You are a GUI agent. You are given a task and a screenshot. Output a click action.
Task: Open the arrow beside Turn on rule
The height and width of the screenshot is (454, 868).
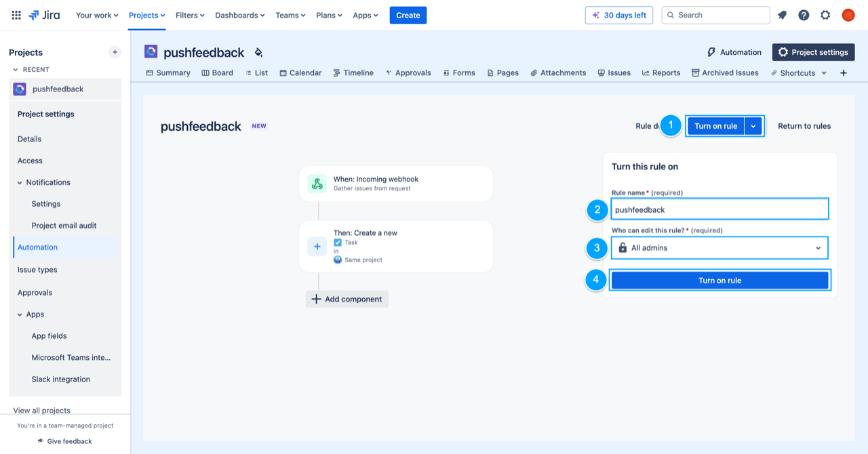pyautogui.click(x=753, y=126)
